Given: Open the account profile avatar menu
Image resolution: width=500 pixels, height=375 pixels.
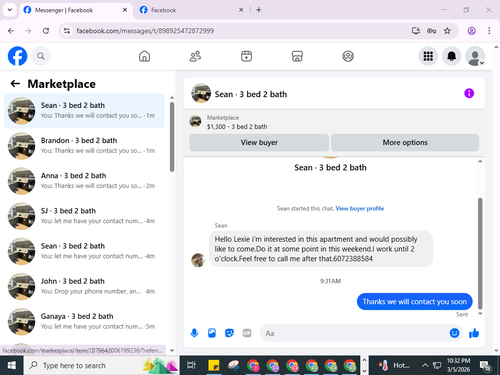Looking at the screenshot, I should (x=475, y=56).
